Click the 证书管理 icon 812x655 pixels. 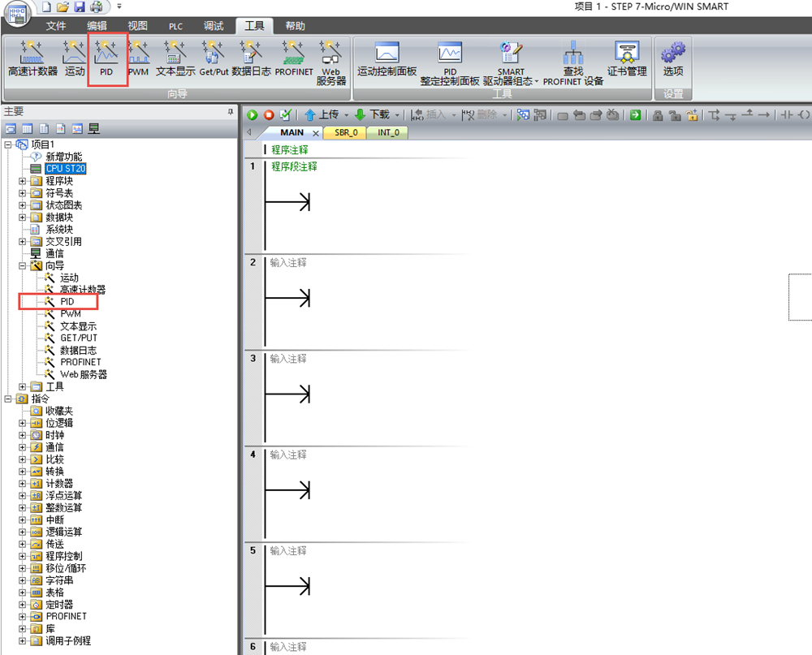coord(627,59)
